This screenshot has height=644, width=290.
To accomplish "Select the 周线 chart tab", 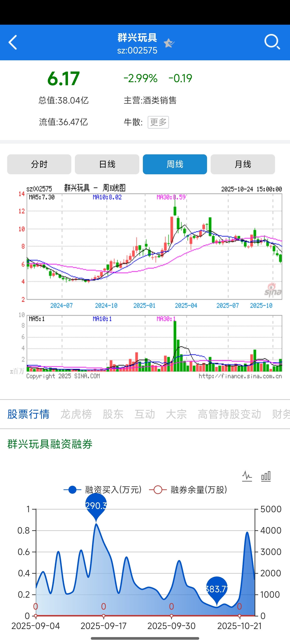I will pos(175,164).
